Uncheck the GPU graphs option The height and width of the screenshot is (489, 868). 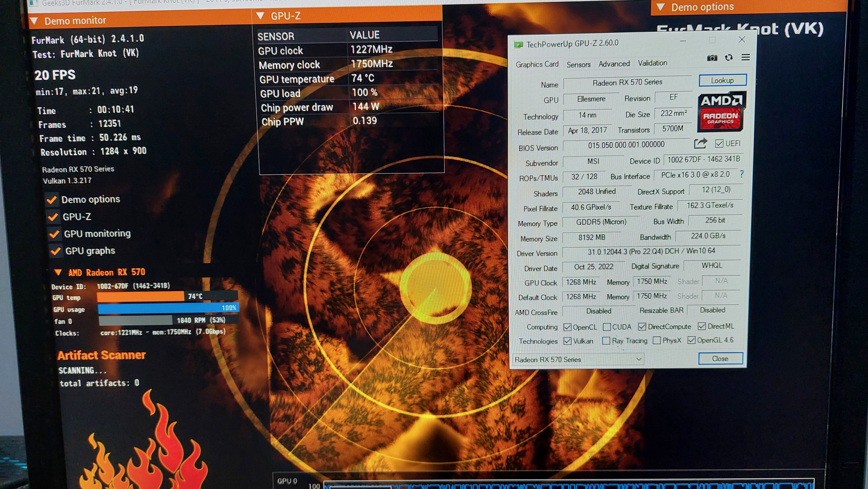(x=56, y=251)
